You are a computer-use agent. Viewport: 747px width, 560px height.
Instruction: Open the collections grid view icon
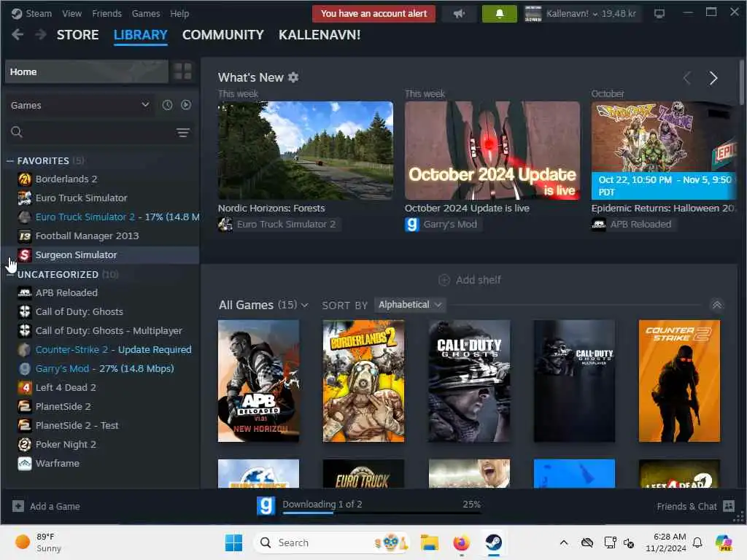pos(183,71)
